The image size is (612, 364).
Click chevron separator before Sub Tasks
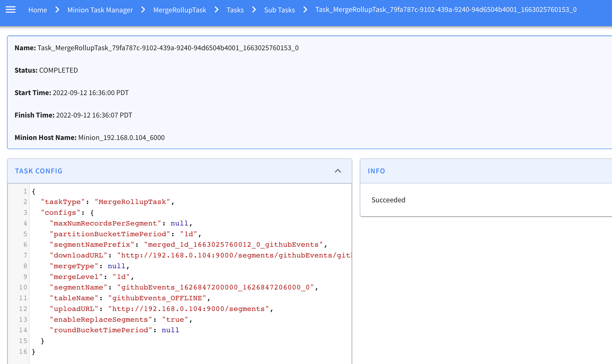(254, 10)
